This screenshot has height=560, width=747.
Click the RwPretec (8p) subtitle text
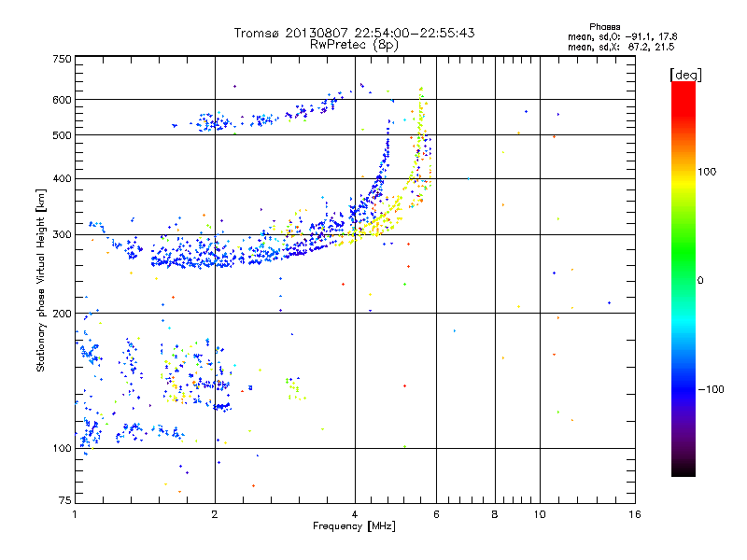[354, 45]
